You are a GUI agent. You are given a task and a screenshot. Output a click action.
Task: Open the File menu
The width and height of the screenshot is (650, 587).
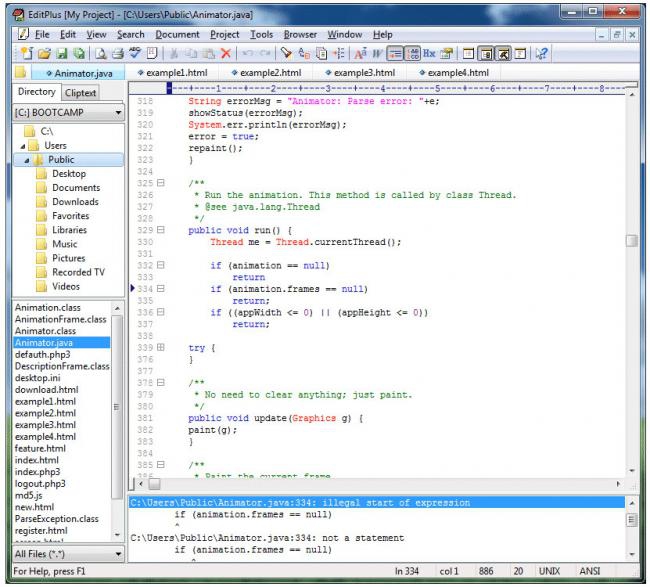pyautogui.click(x=42, y=34)
